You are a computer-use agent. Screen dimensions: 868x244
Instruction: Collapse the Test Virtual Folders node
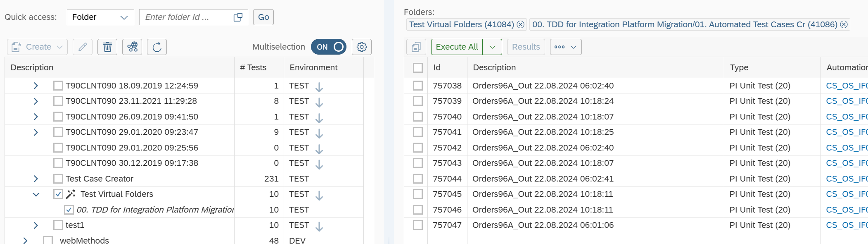[36, 194]
